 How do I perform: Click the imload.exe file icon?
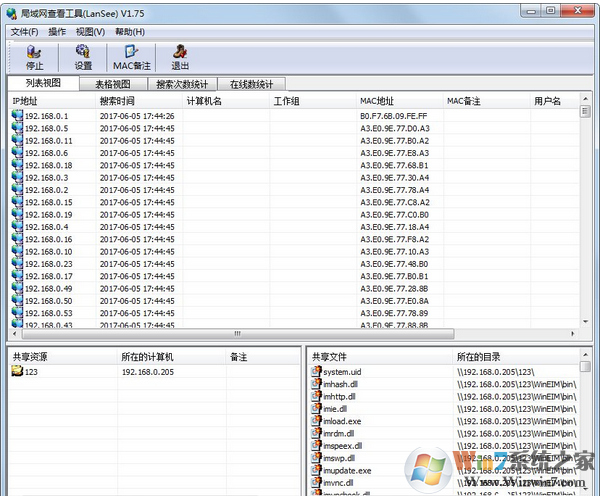[x=316, y=421]
